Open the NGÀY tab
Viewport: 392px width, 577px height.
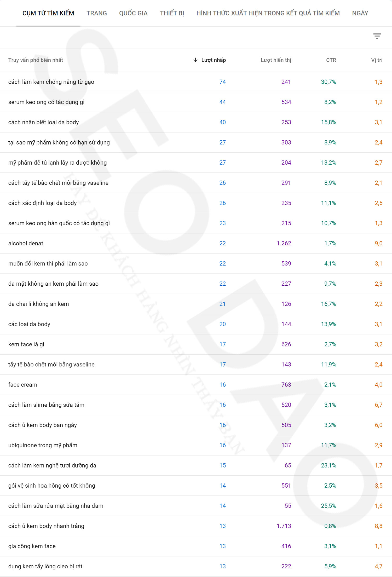pos(360,13)
